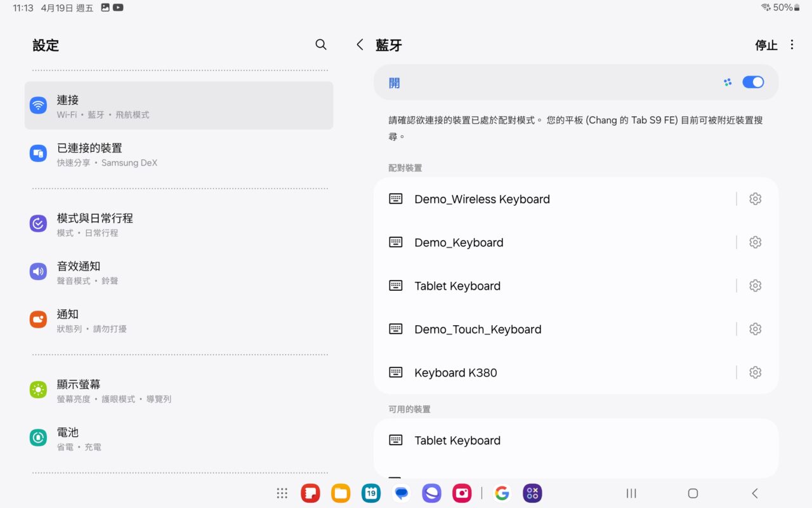Tap 停止 to stop scanning
Image resolution: width=812 pixels, height=508 pixels.
click(766, 45)
